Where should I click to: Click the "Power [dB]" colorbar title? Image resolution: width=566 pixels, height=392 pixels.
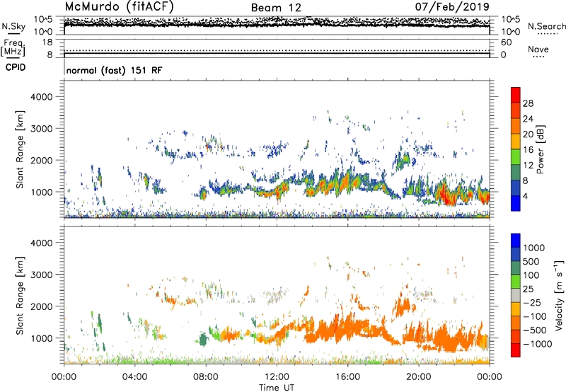point(541,150)
